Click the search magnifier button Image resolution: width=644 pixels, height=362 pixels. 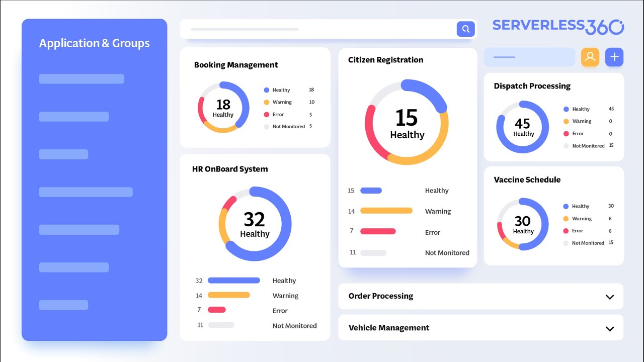pos(466,29)
